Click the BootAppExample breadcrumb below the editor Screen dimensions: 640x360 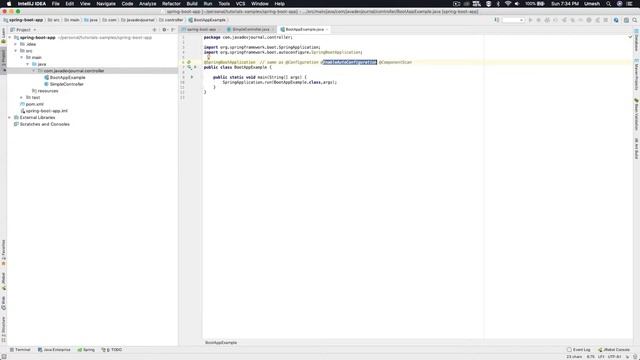221,342
